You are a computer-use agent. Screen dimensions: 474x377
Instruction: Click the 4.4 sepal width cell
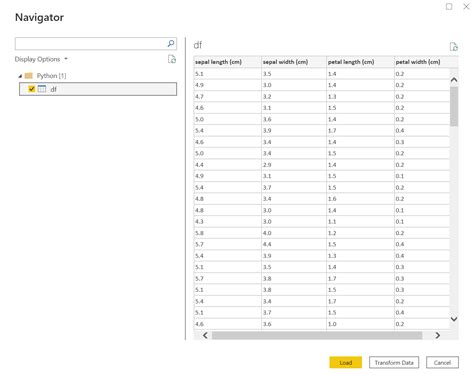click(x=294, y=244)
